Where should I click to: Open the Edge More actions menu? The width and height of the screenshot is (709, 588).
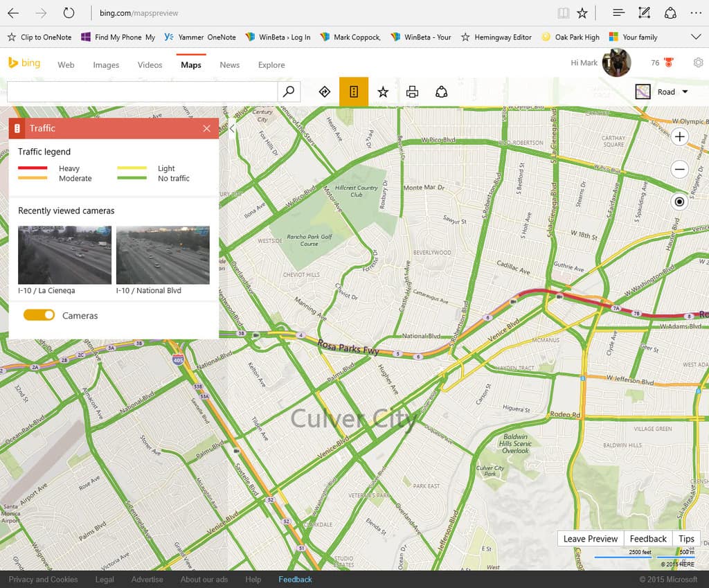point(696,13)
